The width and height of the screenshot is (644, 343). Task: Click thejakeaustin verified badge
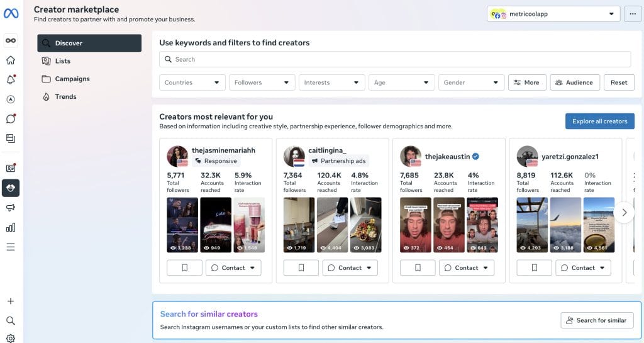tap(475, 157)
